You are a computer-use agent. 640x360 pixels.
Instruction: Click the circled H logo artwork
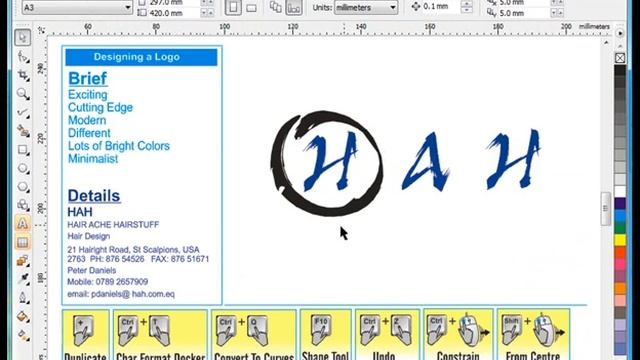click(x=327, y=163)
